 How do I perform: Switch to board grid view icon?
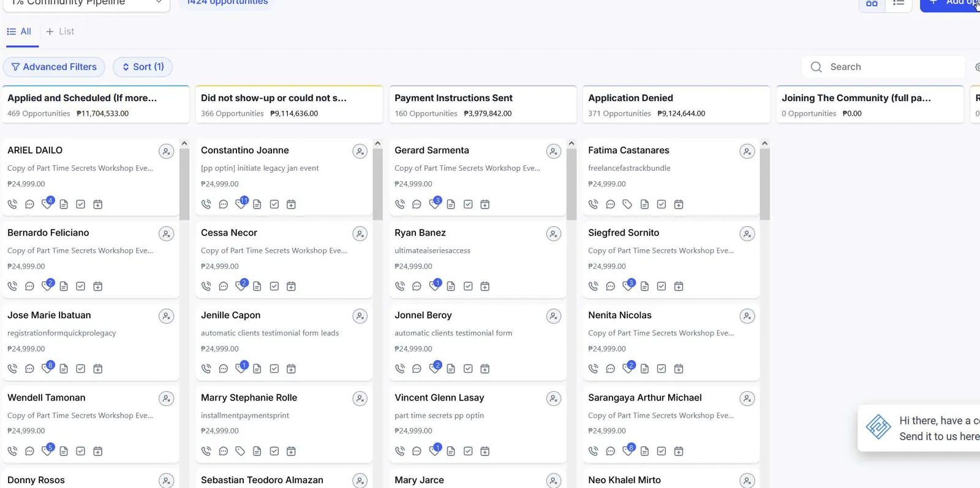pyautogui.click(x=872, y=4)
